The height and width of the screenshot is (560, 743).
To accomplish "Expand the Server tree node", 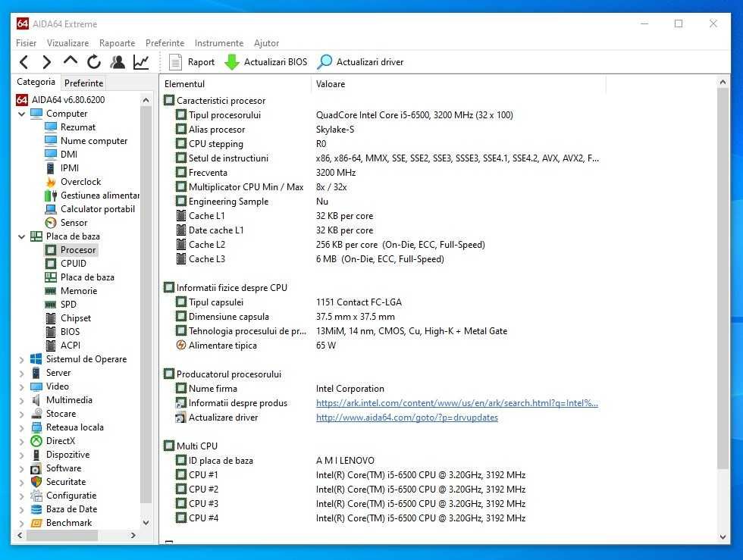I will (x=21, y=374).
